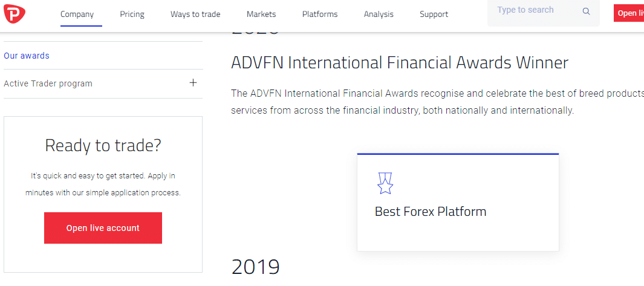Screen dimensions: 644x286
Task: Open the Markets menu
Action: click(261, 14)
